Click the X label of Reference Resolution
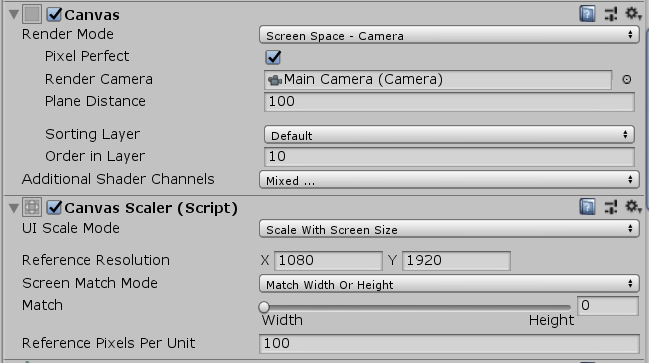 coord(265,260)
